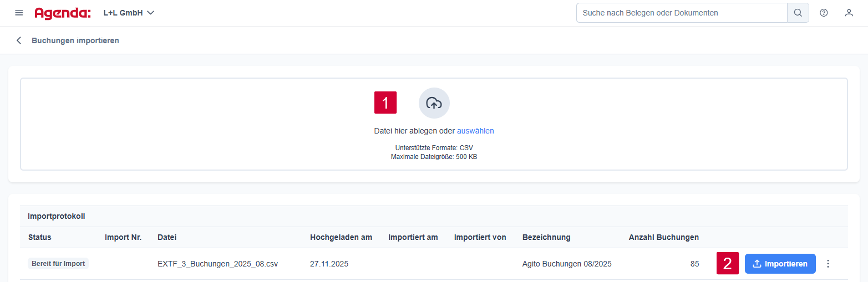The image size is (868, 282).
Task: Click the 'Agito Buchungen 08/2025' description
Action: point(566,264)
